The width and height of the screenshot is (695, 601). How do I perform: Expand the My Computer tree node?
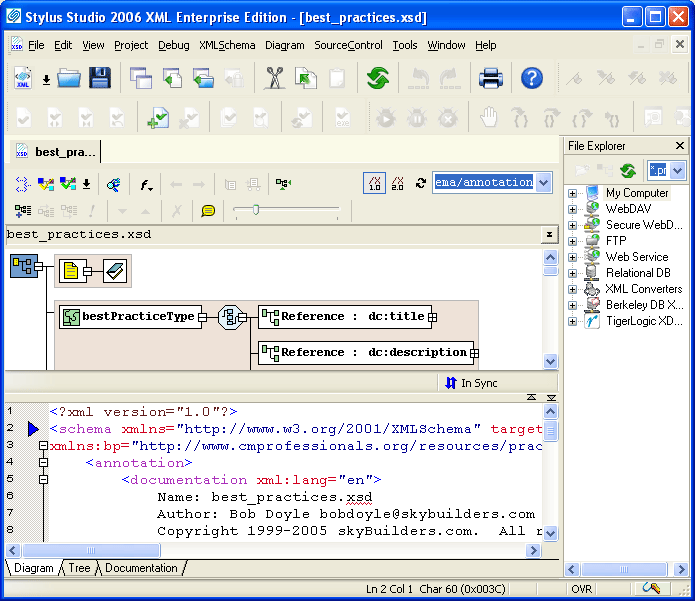tap(572, 193)
